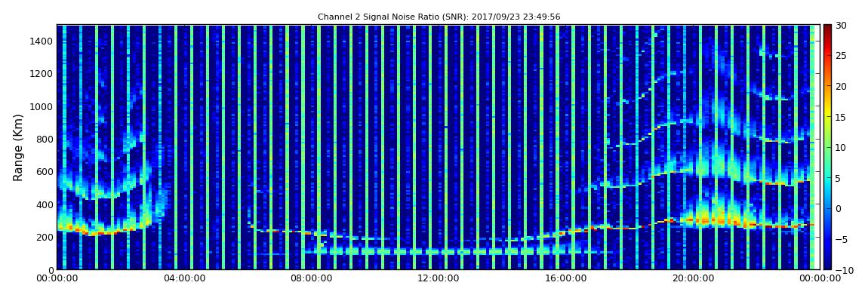Click the colorbar value 10
The width and height of the screenshot is (868, 307).
842,147
